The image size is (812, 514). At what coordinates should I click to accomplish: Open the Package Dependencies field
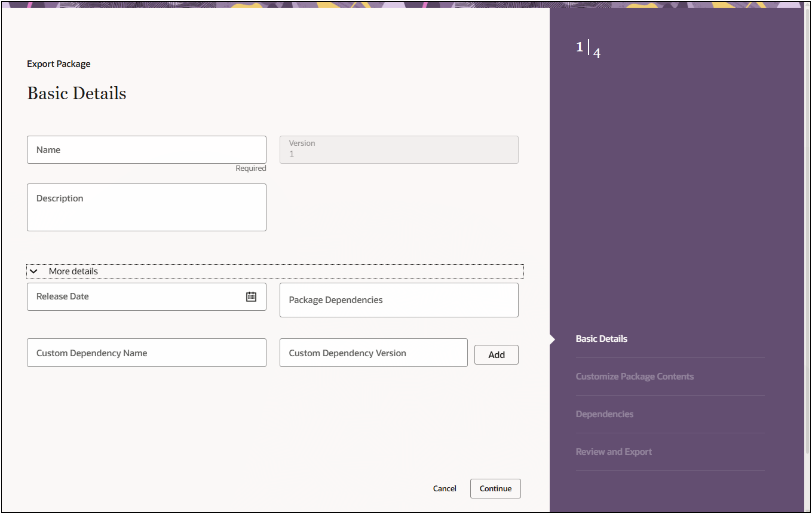(x=399, y=300)
